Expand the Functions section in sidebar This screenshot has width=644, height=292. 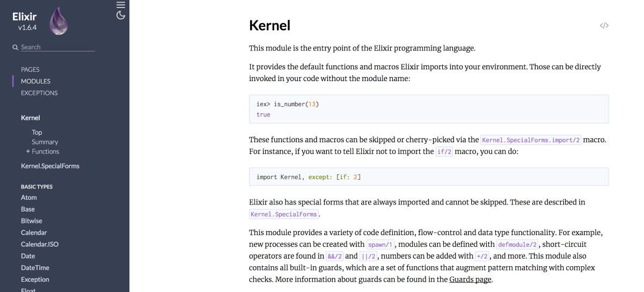pos(42,151)
